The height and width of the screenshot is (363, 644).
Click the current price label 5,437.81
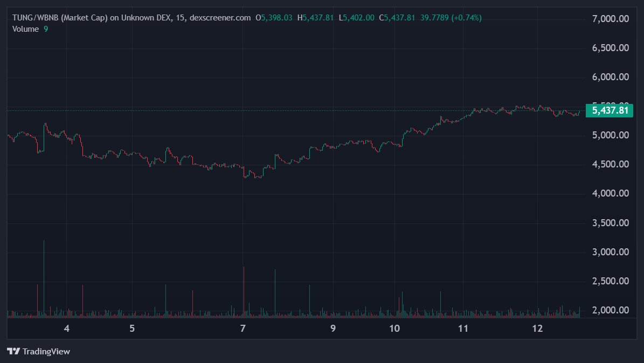coord(610,110)
